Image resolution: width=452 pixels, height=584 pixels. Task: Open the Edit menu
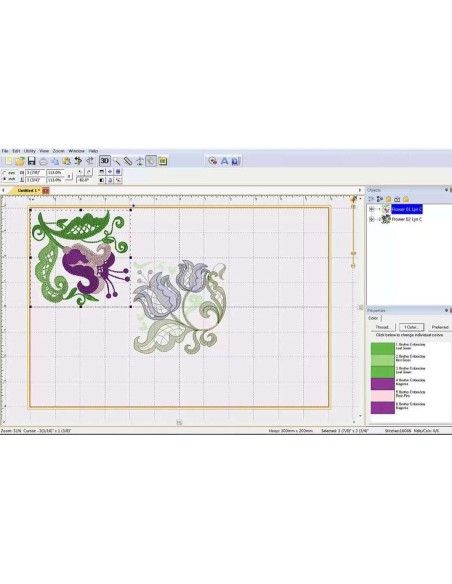(x=16, y=151)
